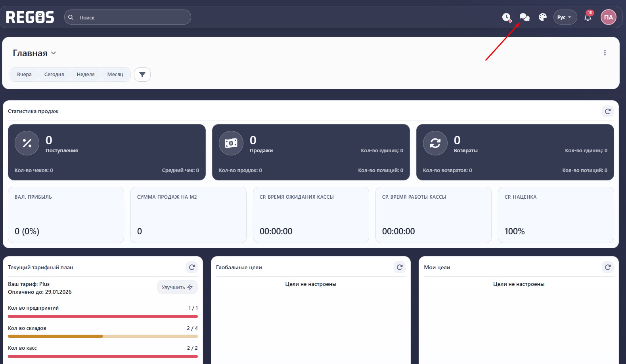Open notifications bell with 18 badge
The height and width of the screenshot is (364, 626).
(x=588, y=17)
